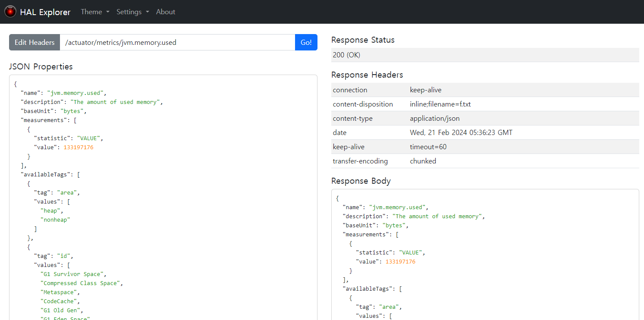
Task: Click "G1 Old Gen" in JSON Properties
Action: 60,310
